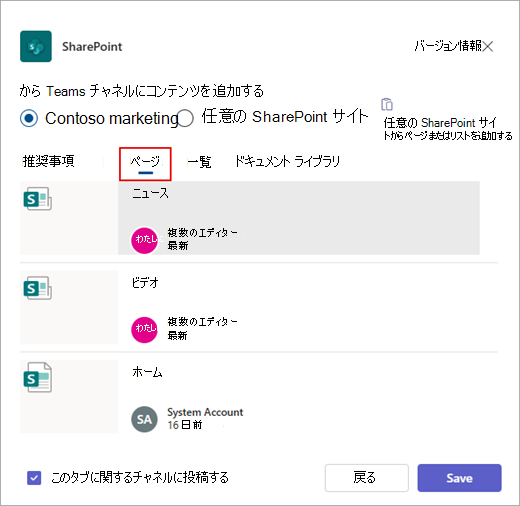The width and height of the screenshot is (520, 506).
Task: Select the ビデオ page title
Action: pyautogui.click(x=145, y=283)
